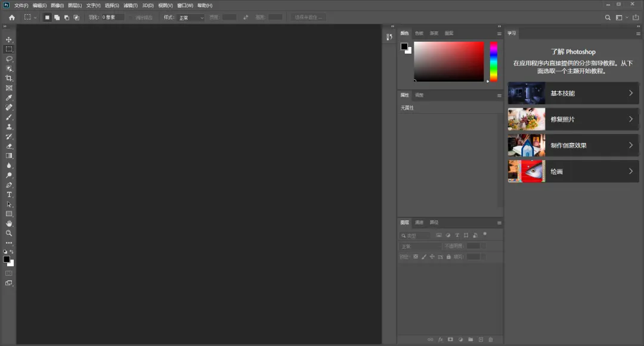Select the Path Selection tool

(x=8, y=204)
